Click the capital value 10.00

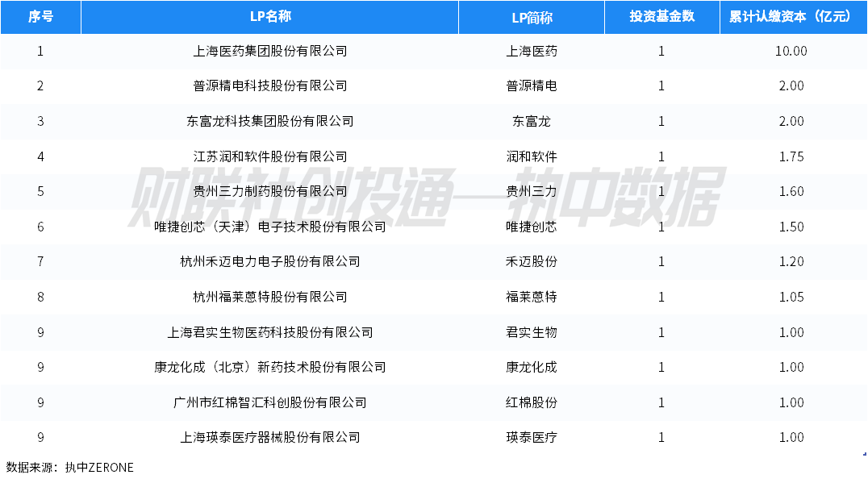791,52
